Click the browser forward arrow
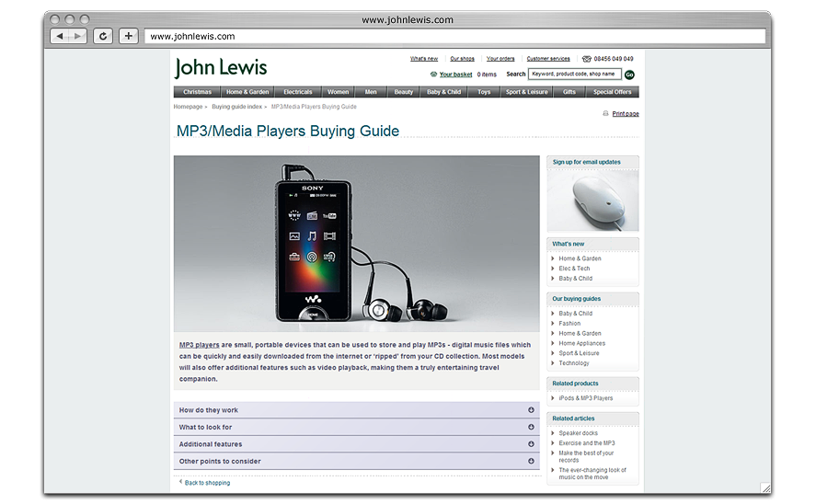Viewport: 816px width, 504px height. click(78, 36)
